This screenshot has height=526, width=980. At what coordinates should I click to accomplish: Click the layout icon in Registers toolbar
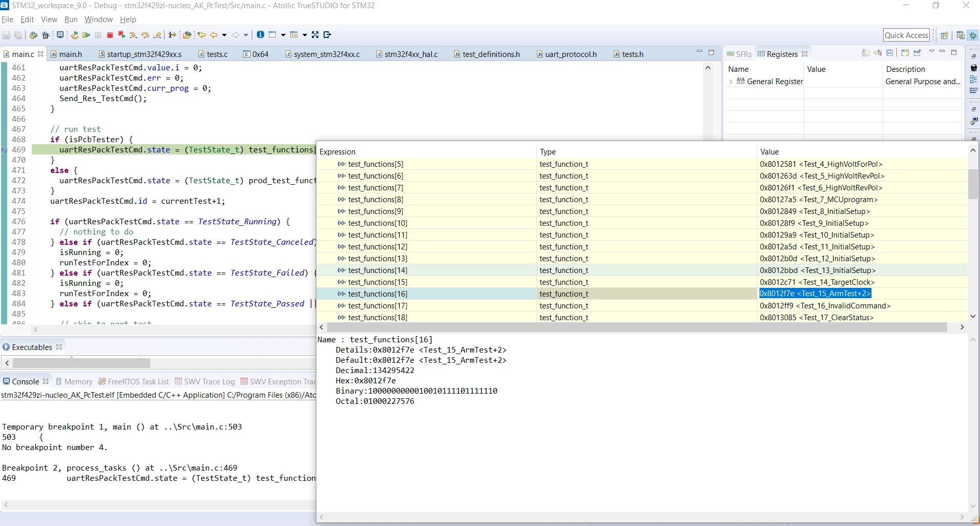tap(905, 53)
